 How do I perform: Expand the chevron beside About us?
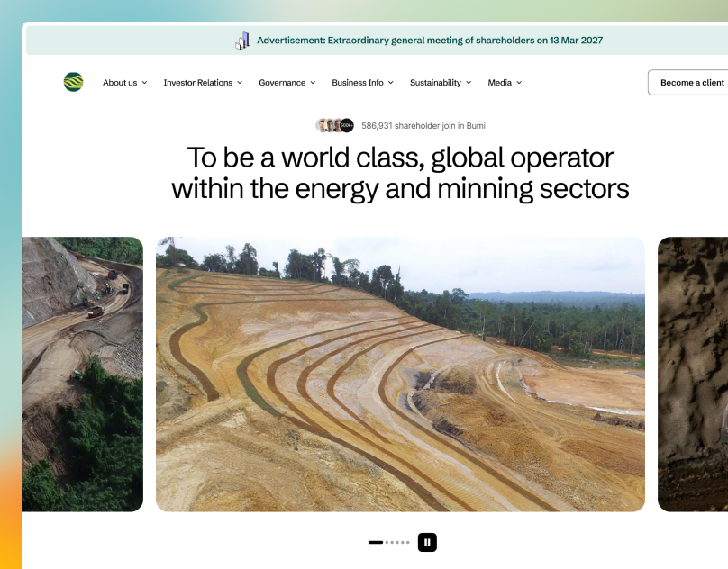[144, 83]
